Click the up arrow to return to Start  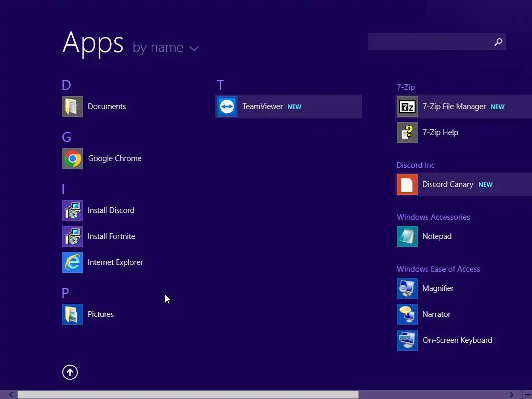70,372
